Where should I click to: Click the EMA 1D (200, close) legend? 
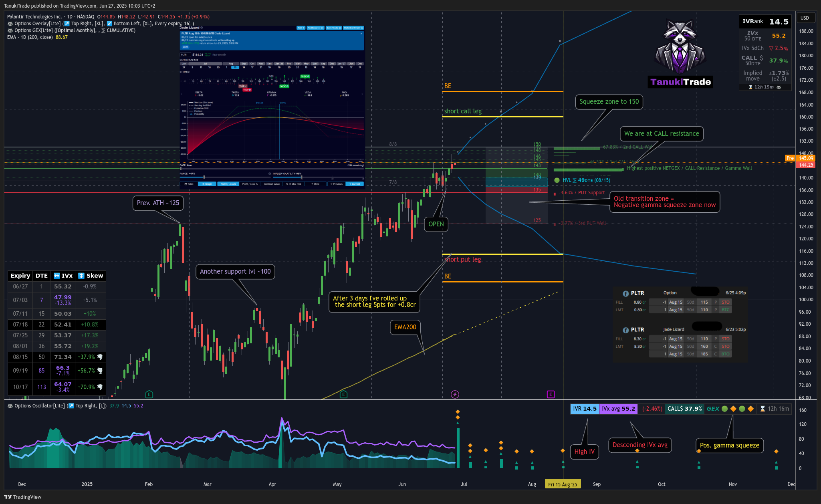[37, 37]
